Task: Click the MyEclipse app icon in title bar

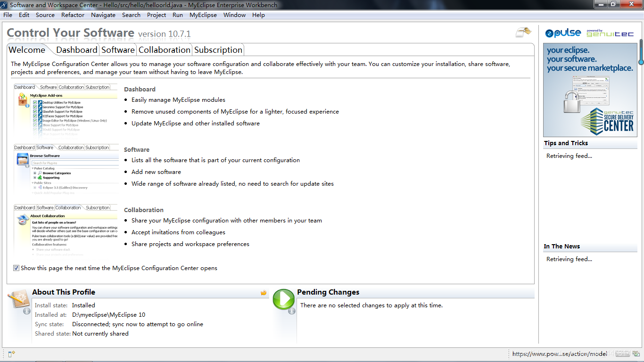Action: pos(5,5)
